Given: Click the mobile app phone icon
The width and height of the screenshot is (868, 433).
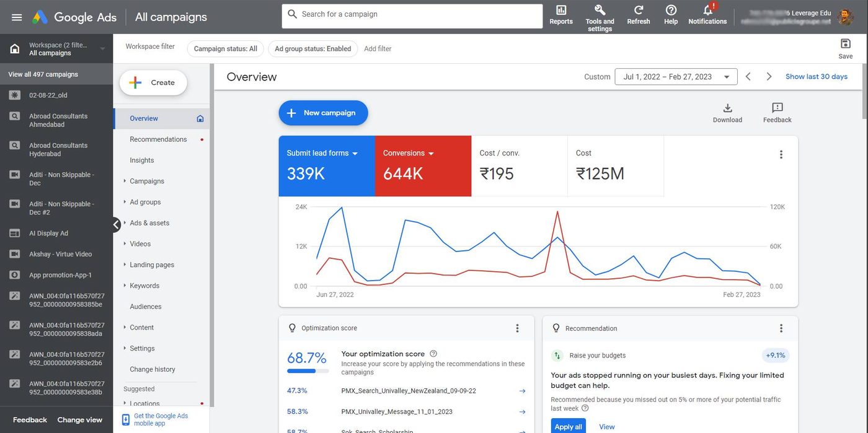Looking at the screenshot, I should pos(126,419).
